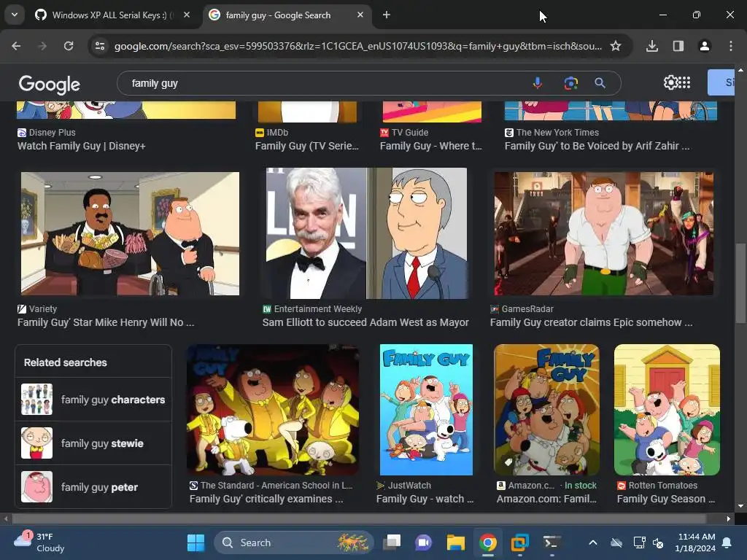
Task: Open IMDb Family Guy TV Series result
Action: pos(307,146)
